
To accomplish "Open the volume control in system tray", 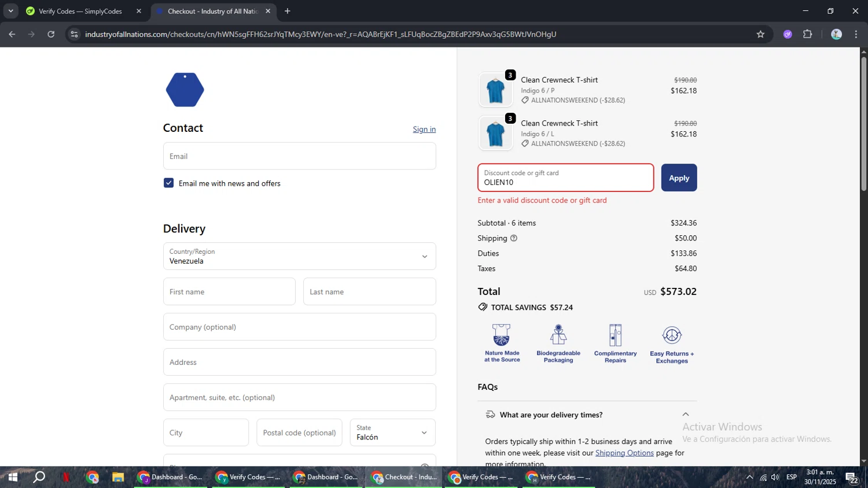I will coord(775,477).
